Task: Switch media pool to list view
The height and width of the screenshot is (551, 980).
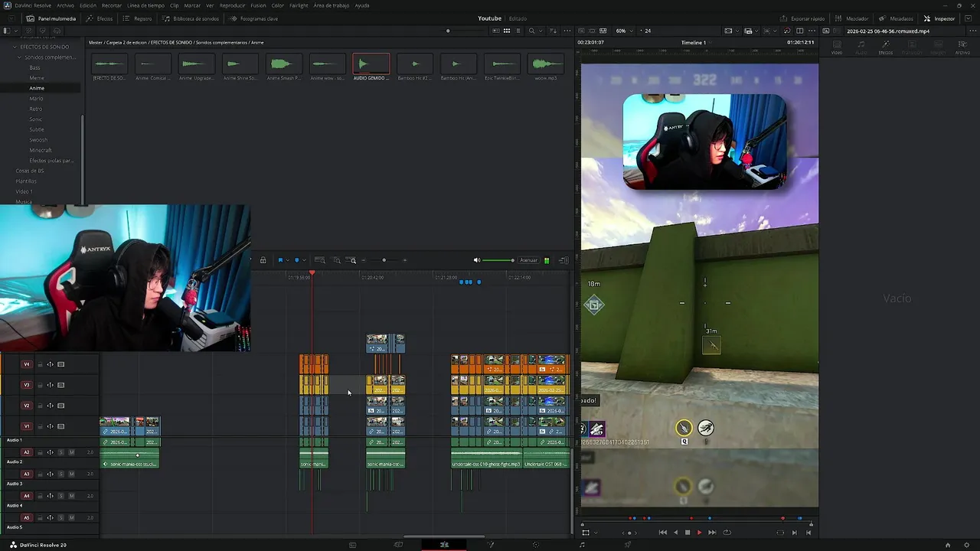Action: 517,31
